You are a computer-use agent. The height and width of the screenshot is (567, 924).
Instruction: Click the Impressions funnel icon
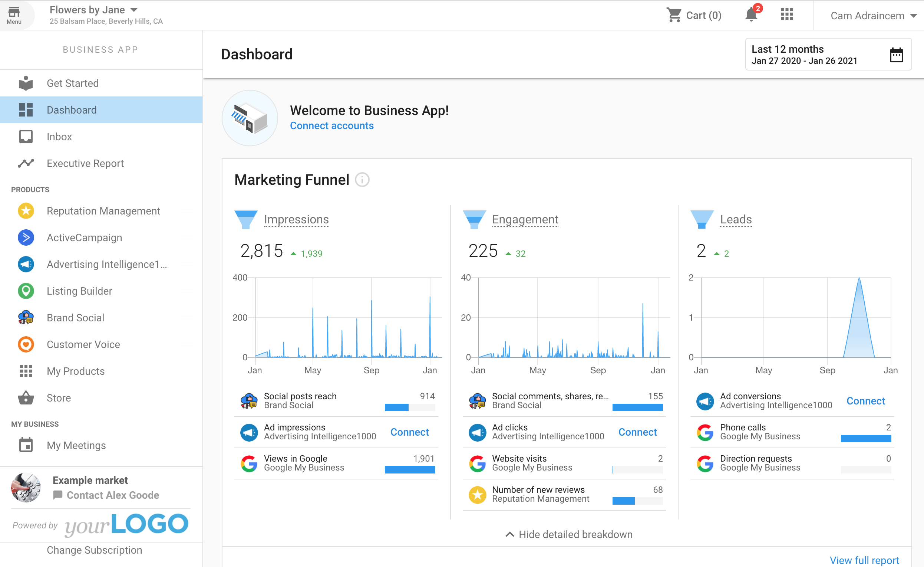pyautogui.click(x=246, y=220)
